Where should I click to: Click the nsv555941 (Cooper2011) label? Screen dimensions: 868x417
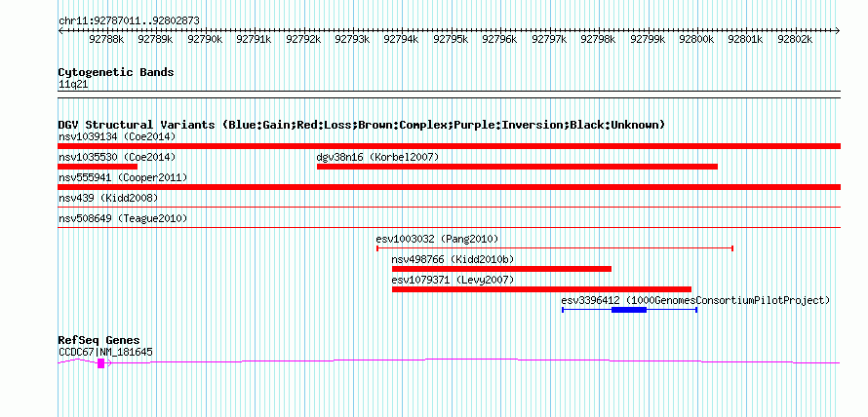[x=123, y=177]
